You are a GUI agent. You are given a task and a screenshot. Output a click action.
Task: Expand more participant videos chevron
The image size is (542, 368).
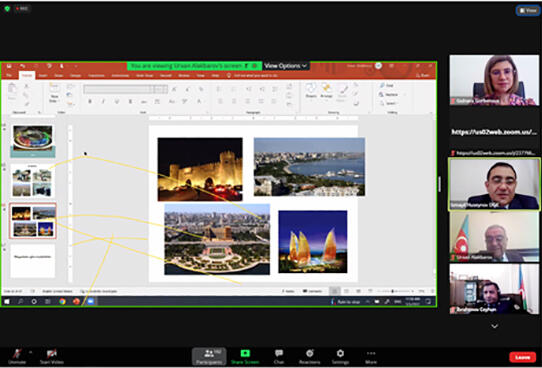(x=495, y=326)
